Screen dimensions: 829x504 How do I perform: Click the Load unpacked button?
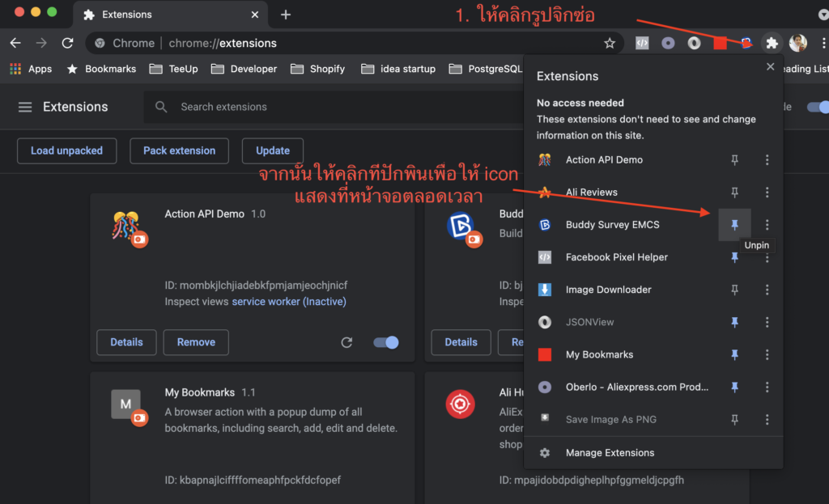66,150
